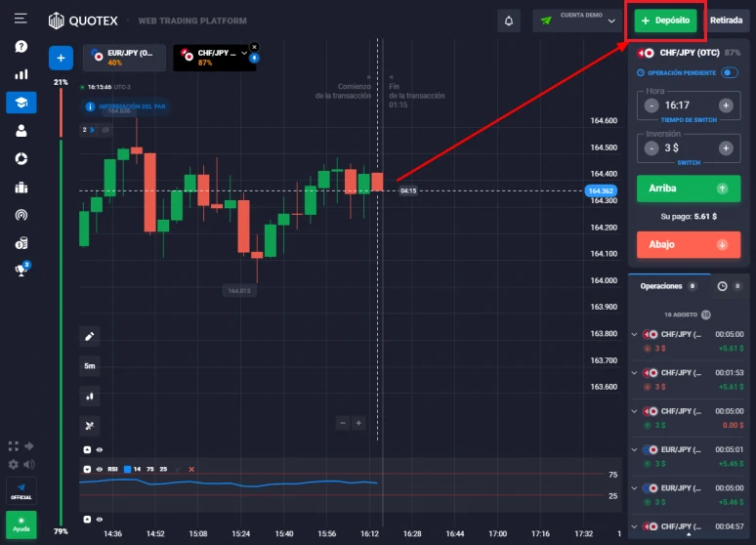Open the settings gear icon
Image resolution: width=756 pixels, height=545 pixels.
click(14, 465)
